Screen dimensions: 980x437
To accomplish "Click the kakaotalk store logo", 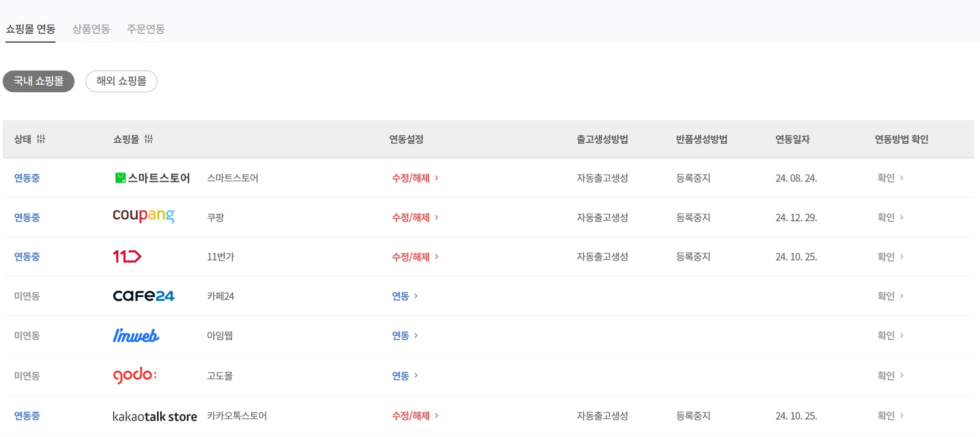I will tap(155, 417).
